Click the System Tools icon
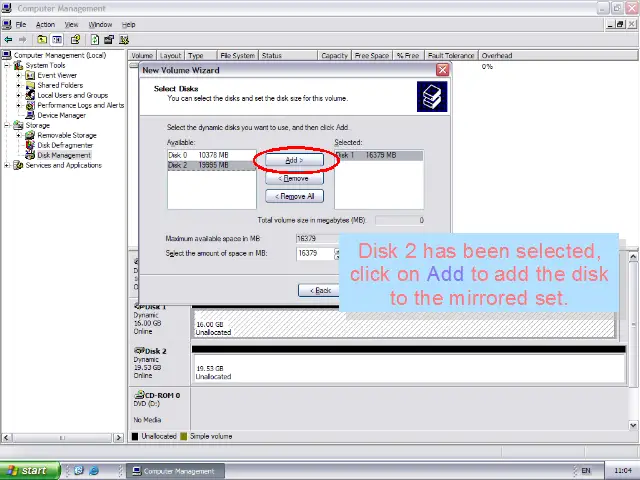Image resolution: width=640 pixels, height=480 pixels. 18,65
